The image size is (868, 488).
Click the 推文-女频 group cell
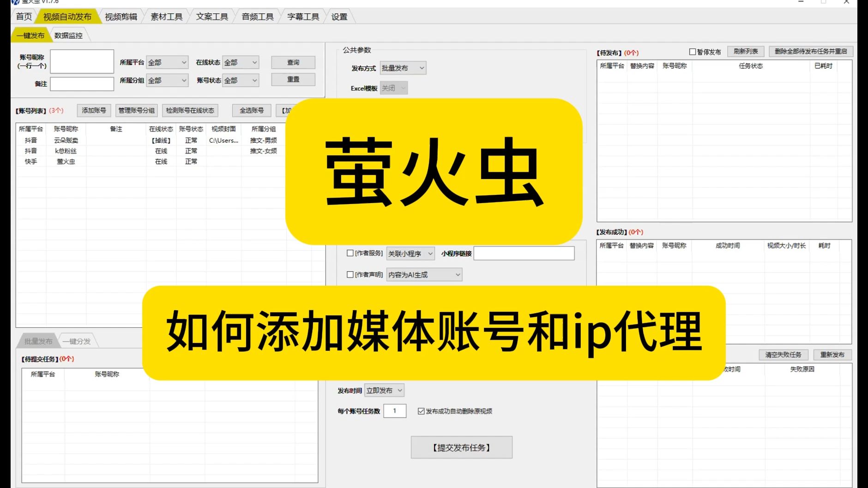(x=264, y=151)
